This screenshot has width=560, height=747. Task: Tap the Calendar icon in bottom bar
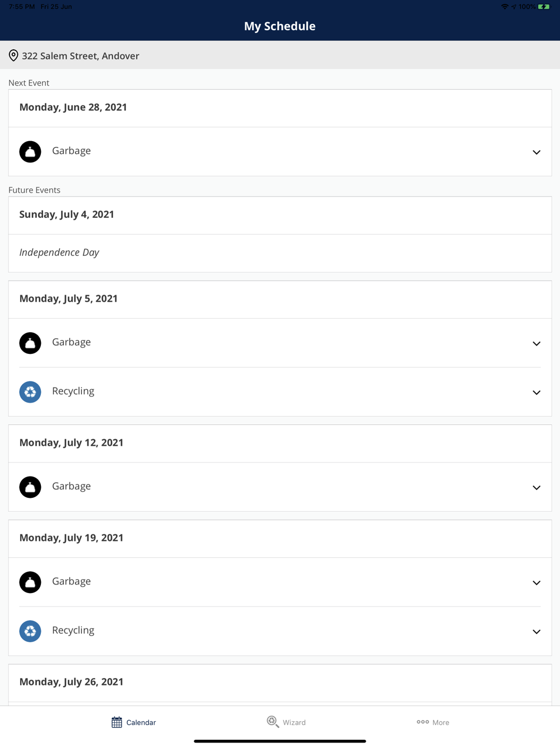point(116,722)
